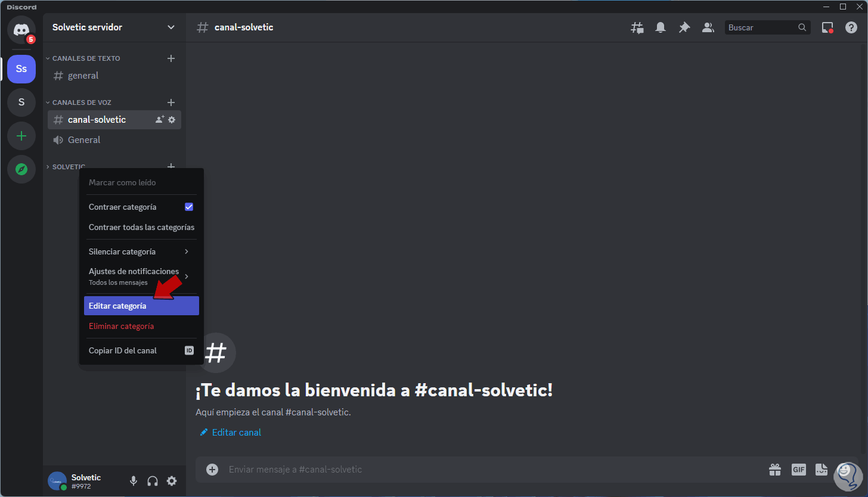The height and width of the screenshot is (497, 868).
Task: Close the Discord window
Action: (858, 7)
